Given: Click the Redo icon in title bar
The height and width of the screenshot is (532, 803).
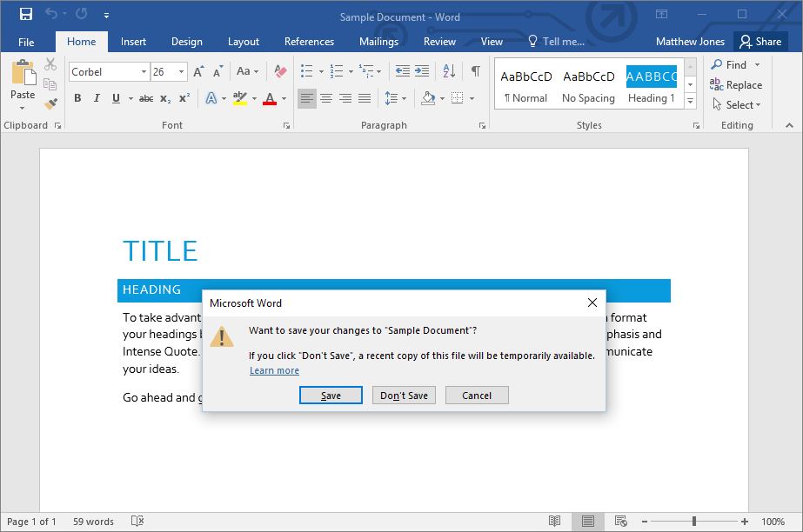Looking at the screenshot, I should coord(82,14).
